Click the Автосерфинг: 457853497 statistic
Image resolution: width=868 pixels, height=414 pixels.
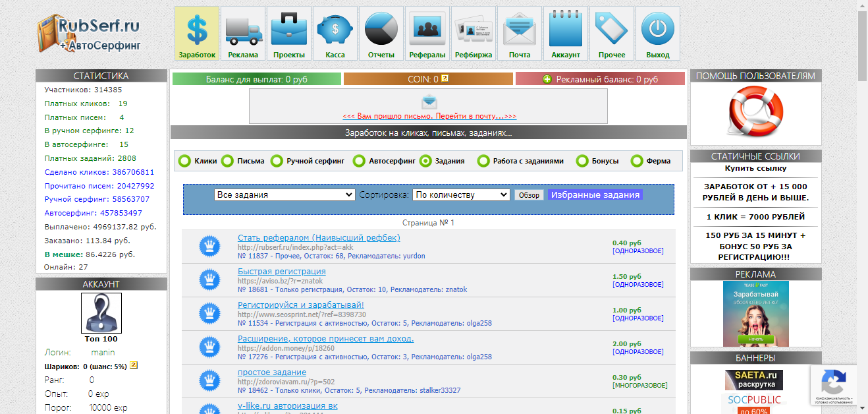click(x=94, y=213)
